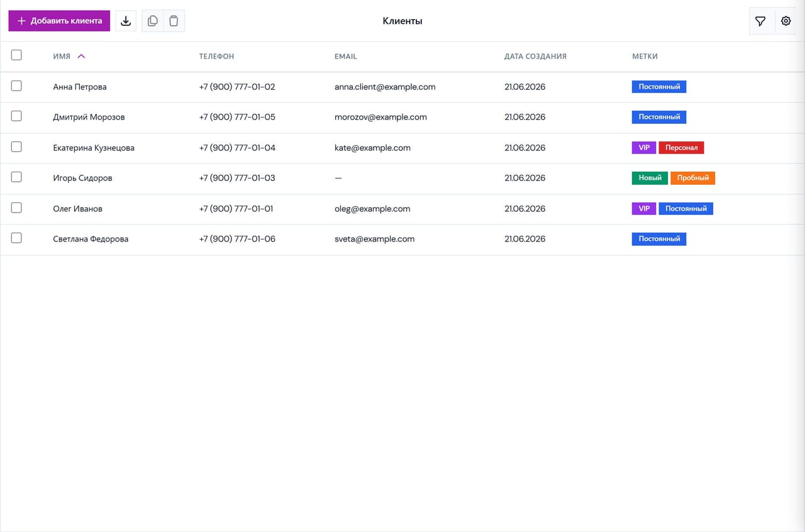This screenshot has height=532, width=805.
Task: Open client Олег Иванов
Action: (x=77, y=209)
